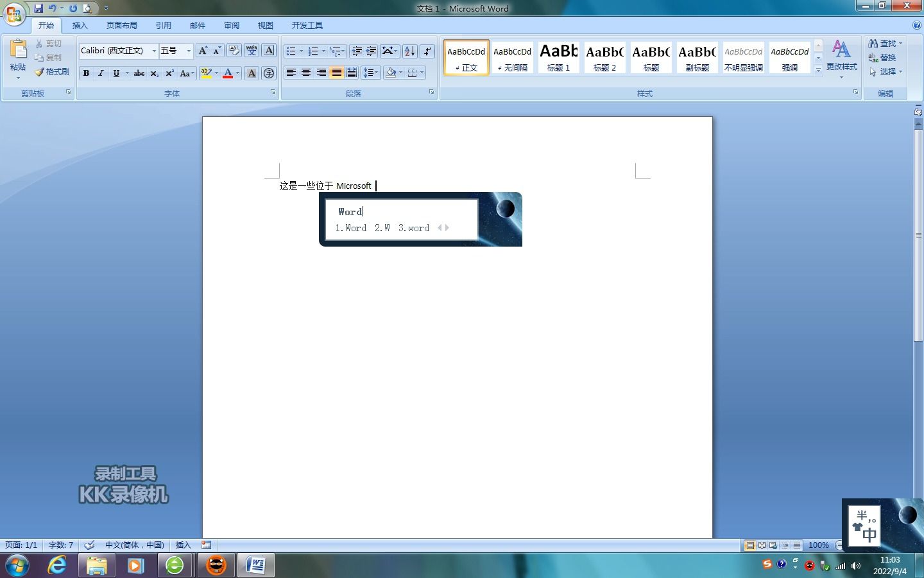
Task: Toggle strikethrough formatting
Action: [139, 73]
